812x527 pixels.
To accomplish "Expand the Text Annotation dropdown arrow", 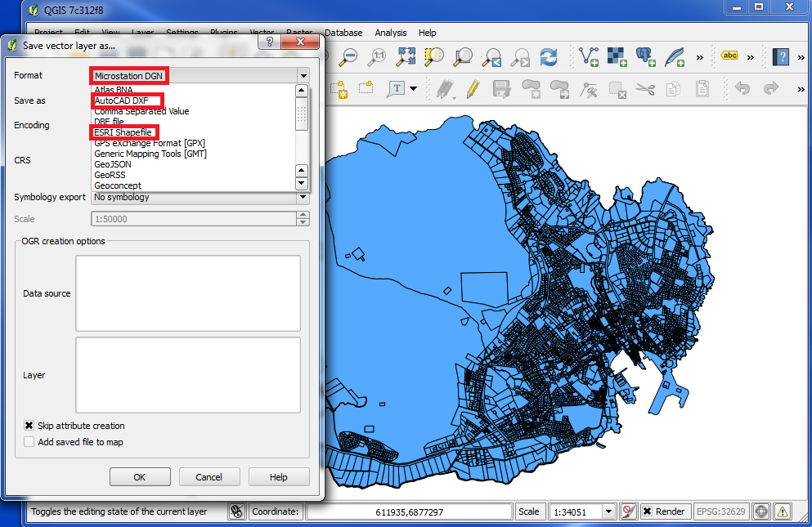I will (413, 88).
